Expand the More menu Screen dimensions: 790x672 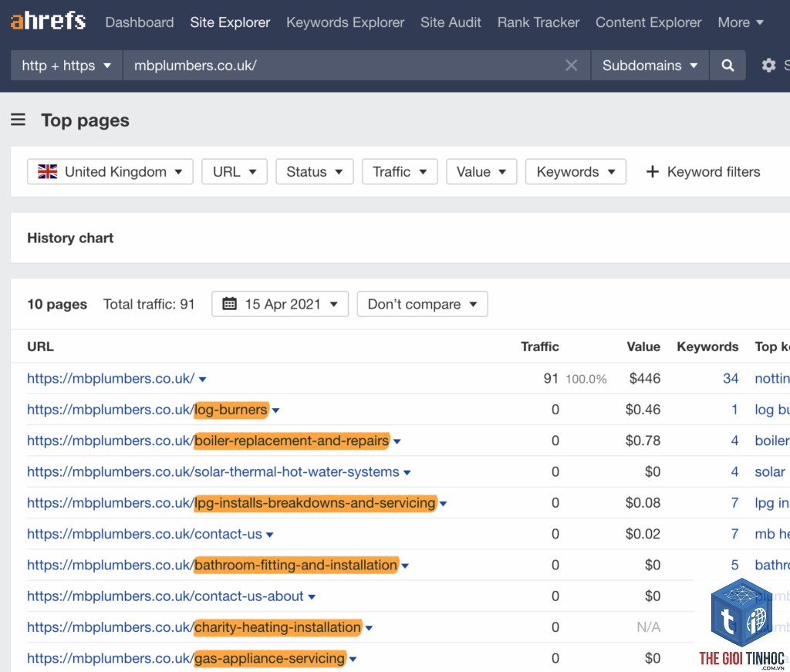pos(741,22)
